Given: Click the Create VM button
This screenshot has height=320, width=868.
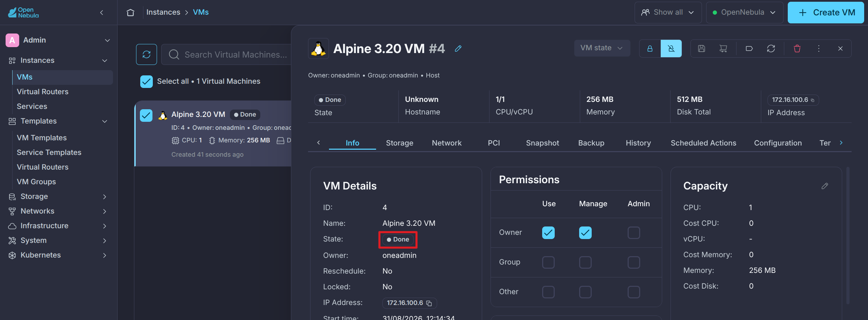Looking at the screenshot, I should pyautogui.click(x=826, y=13).
